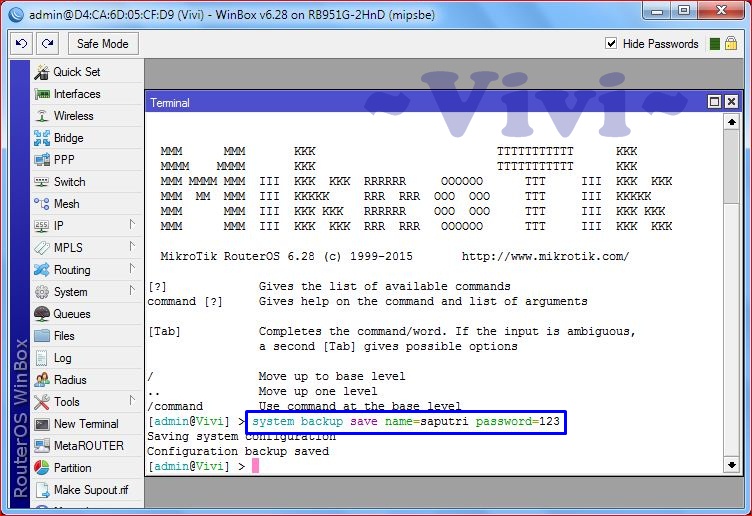752x516 pixels.
Task: Click the 'Saving system configuration' line
Action: 241,437
